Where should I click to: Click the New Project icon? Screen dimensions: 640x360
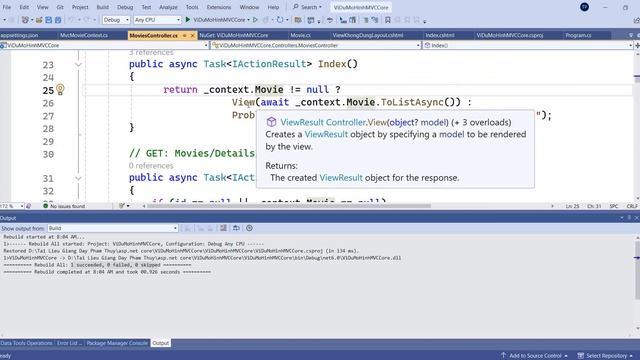click(25, 20)
